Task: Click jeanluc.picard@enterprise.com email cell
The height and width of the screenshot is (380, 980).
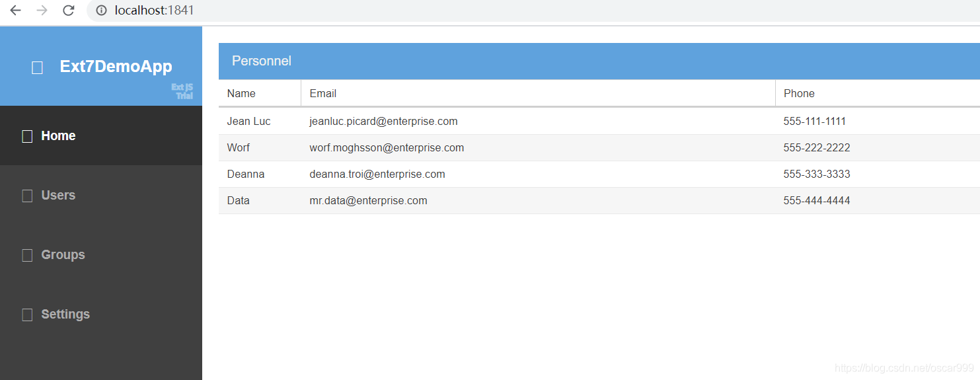Action: pyautogui.click(x=538, y=121)
